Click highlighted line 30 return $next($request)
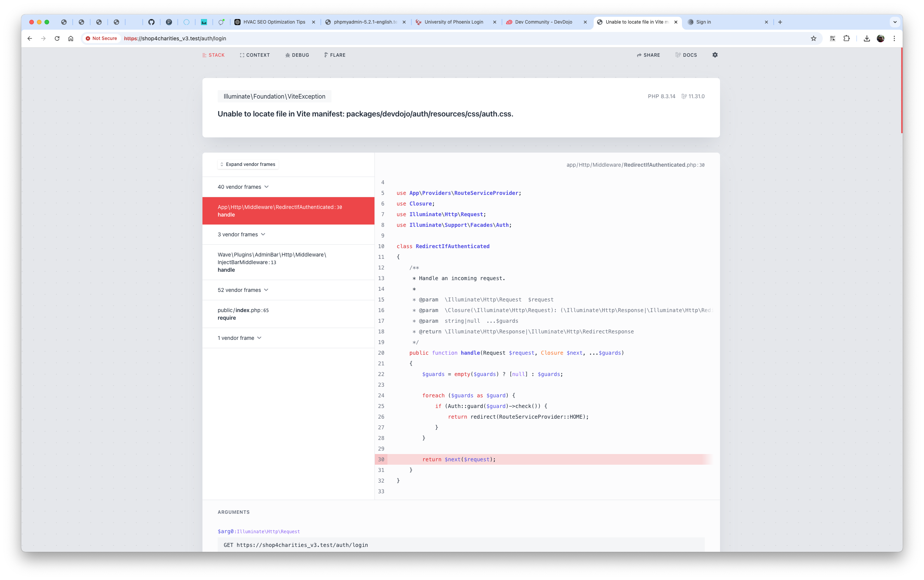 pyautogui.click(x=543, y=459)
